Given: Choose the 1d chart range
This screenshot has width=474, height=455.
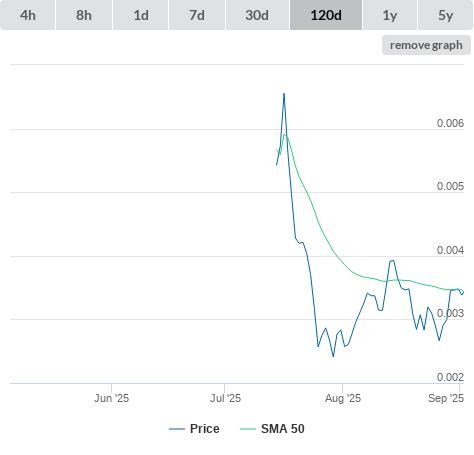Looking at the screenshot, I should point(141,15).
